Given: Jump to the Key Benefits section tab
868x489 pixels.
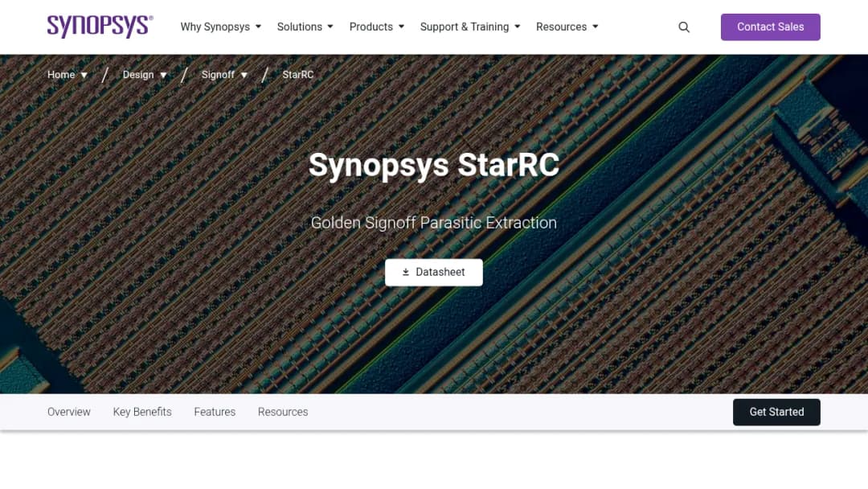Looking at the screenshot, I should (142, 412).
